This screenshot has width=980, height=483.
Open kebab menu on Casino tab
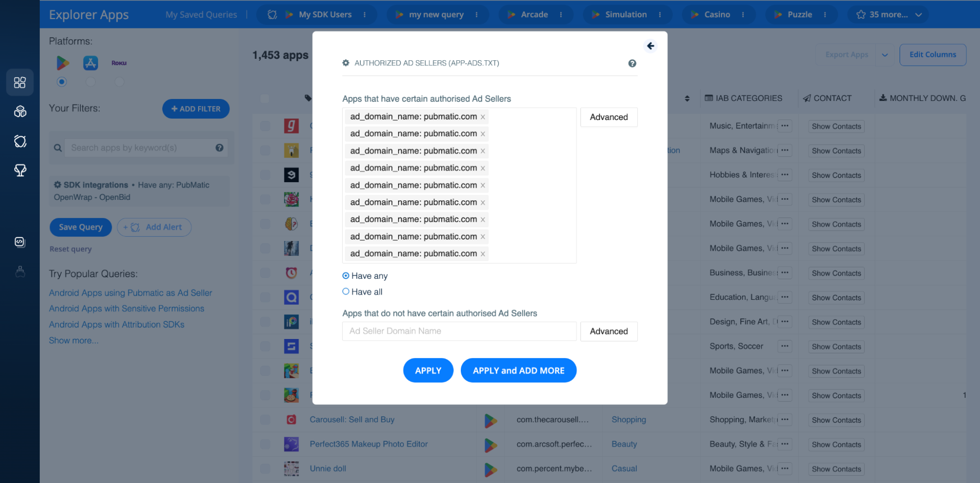coord(743,15)
